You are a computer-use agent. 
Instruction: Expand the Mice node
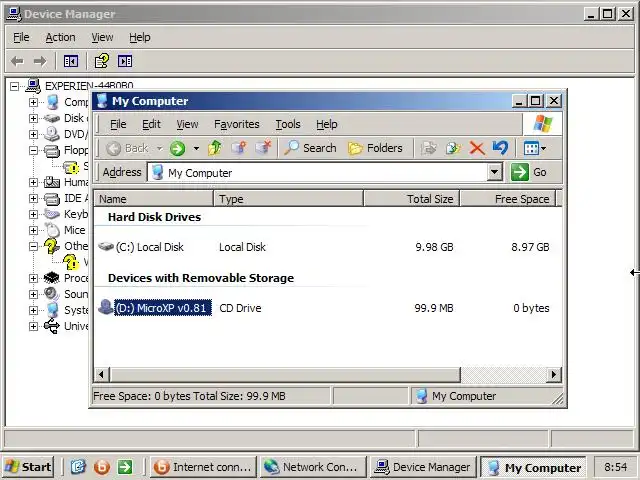coord(33,231)
